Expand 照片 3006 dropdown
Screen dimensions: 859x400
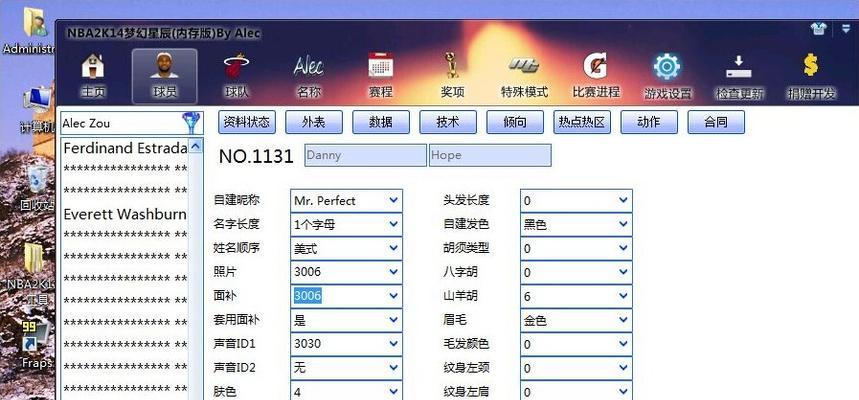(x=393, y=272)
